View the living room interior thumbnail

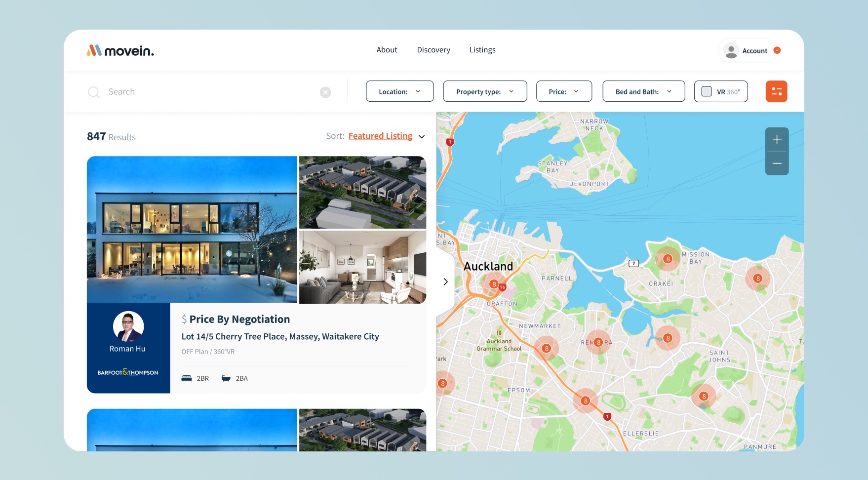click(362, 267)
